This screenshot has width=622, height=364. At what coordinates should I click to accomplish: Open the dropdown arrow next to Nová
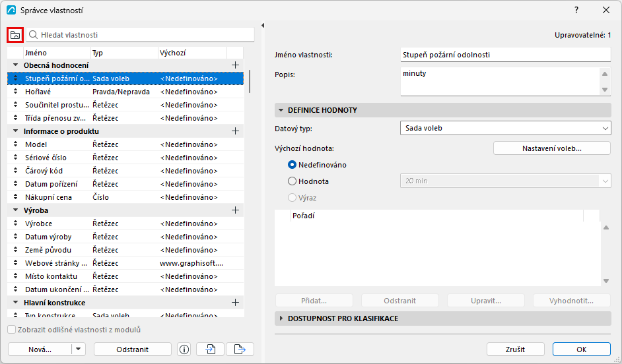78,349
